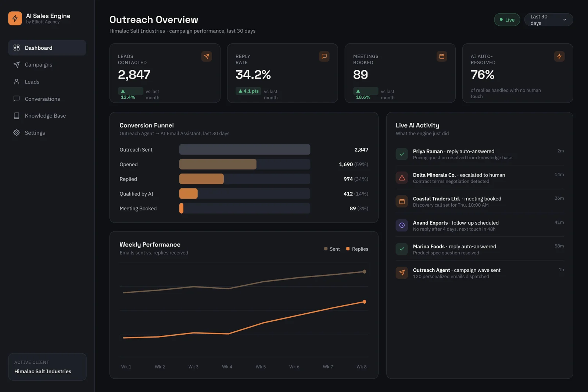
Task: Click the Replies line's Wk 8 endpoint
Action: click(364, 302)
